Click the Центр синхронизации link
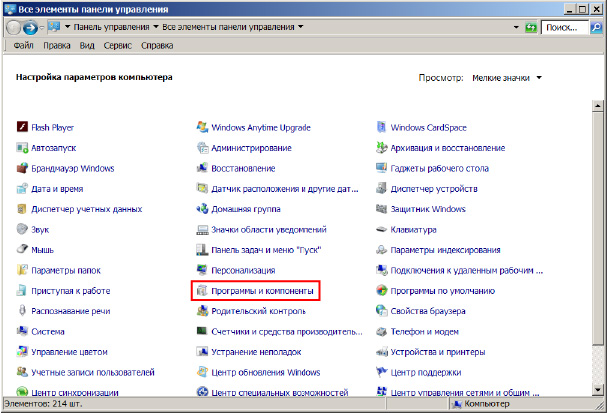This screenshot has width=607, height=413. click(x=75, y=392)
